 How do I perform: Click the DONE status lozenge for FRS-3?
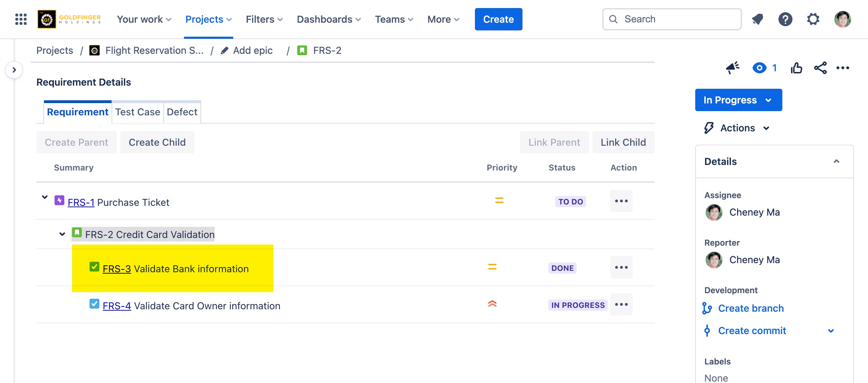click(562, 268)
